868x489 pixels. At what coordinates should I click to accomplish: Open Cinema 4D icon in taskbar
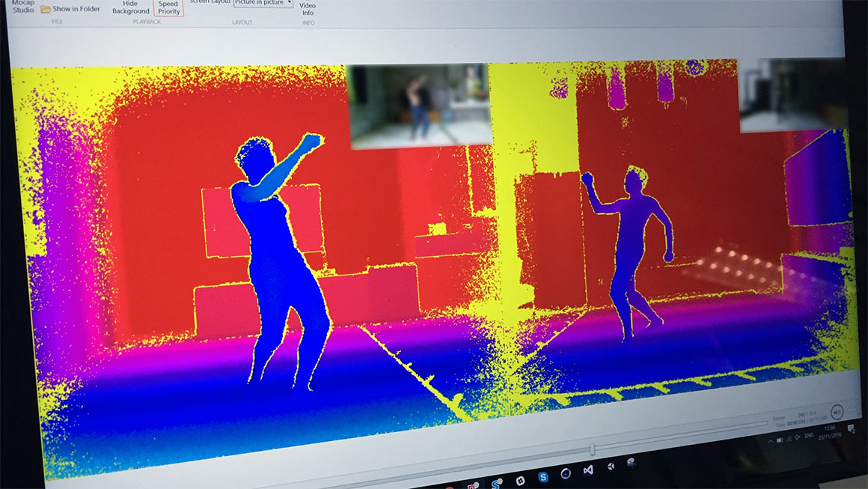(566, 473)
